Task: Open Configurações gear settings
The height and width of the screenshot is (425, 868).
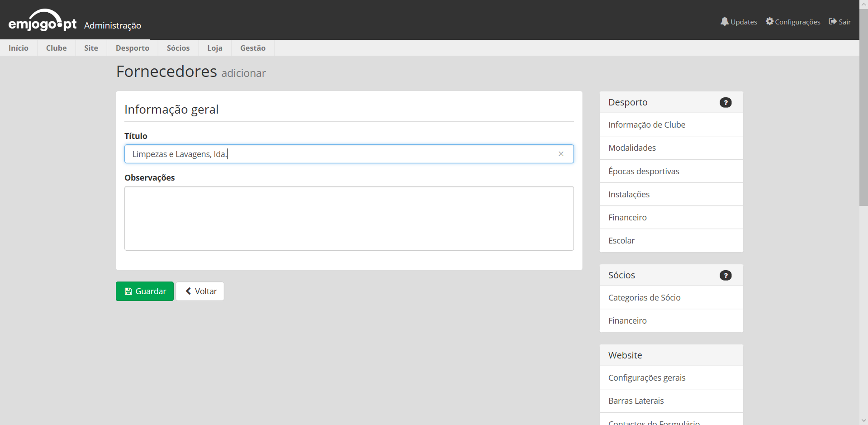Action: [x=792, y=22]
